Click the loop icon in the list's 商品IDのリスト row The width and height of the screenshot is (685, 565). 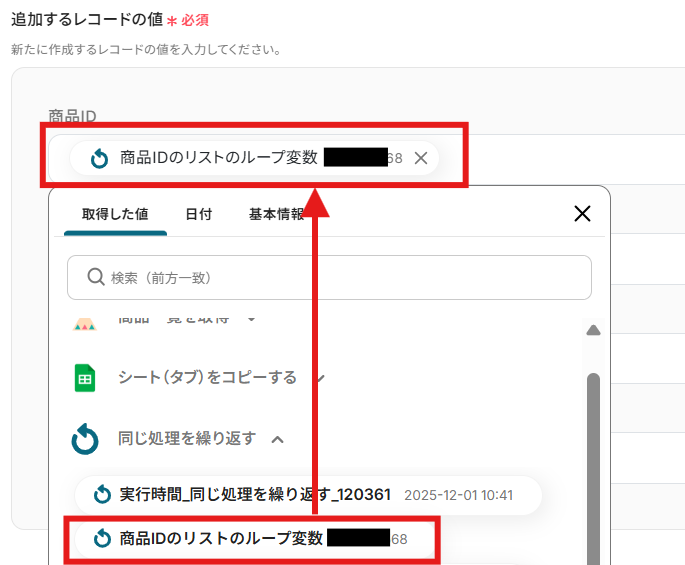coord(102,538)
